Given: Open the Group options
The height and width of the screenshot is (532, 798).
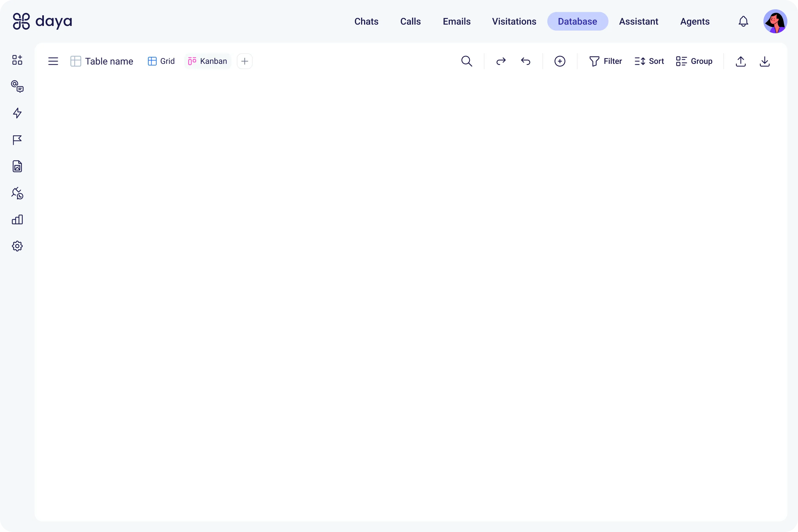Looking at the screenshot, I should click(694, 62).
